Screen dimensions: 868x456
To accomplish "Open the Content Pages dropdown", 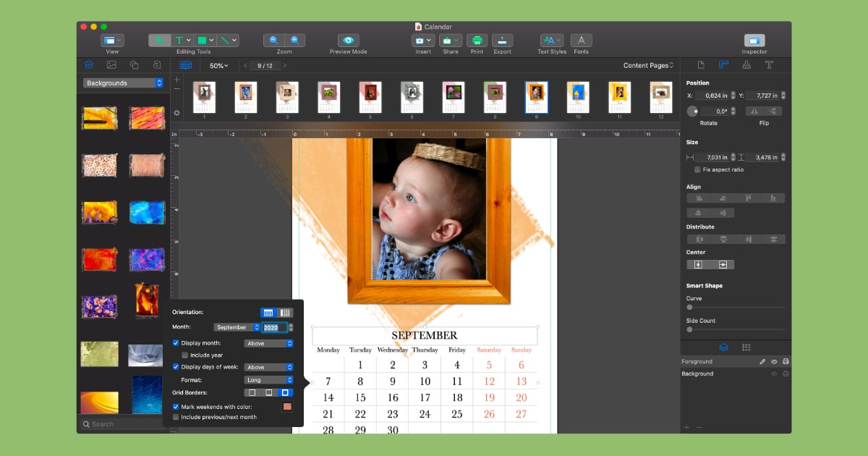I will coord(649,66).
